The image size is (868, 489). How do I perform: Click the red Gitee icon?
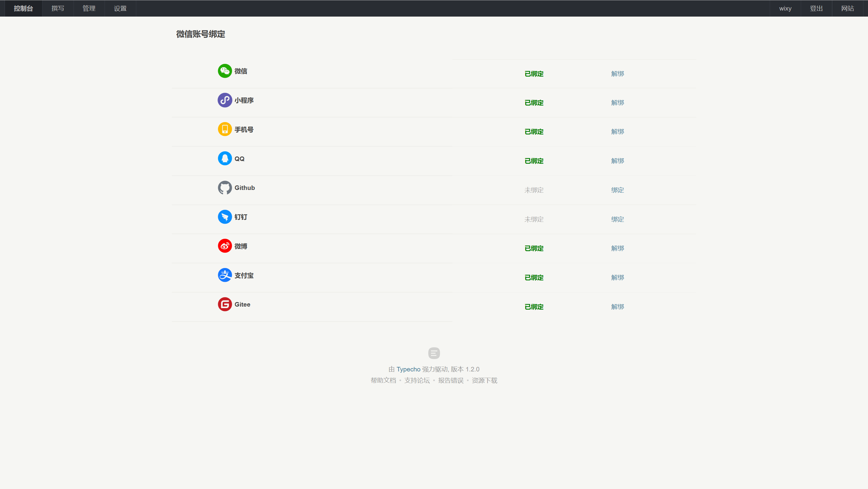(x=225, y=304)
